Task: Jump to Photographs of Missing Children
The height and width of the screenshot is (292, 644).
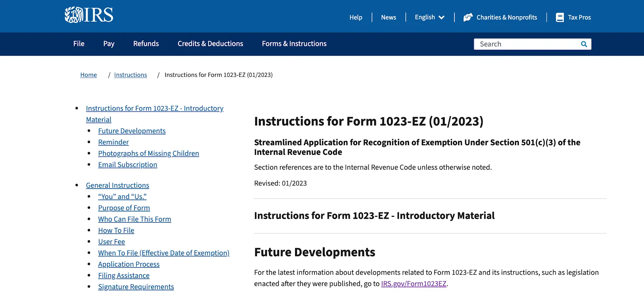Action: tap(149, 153)
